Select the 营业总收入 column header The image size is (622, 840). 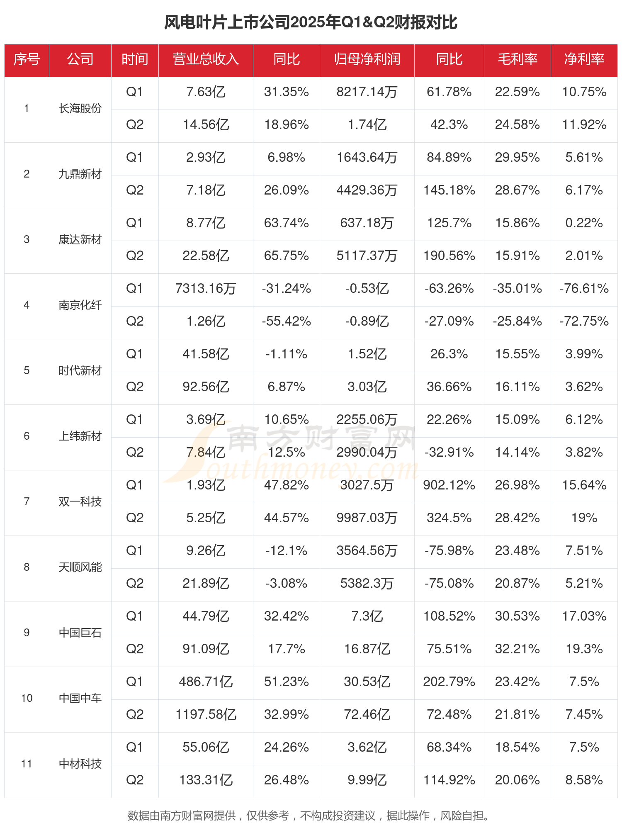pyautogui.click(x=206, y=59)
